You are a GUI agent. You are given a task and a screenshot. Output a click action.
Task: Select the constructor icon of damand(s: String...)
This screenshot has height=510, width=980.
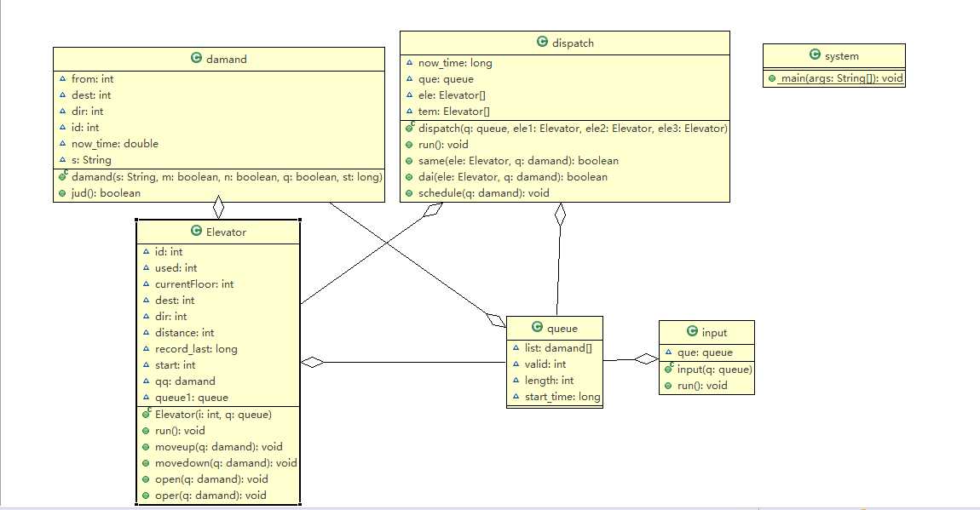click(x=62, y=176)
